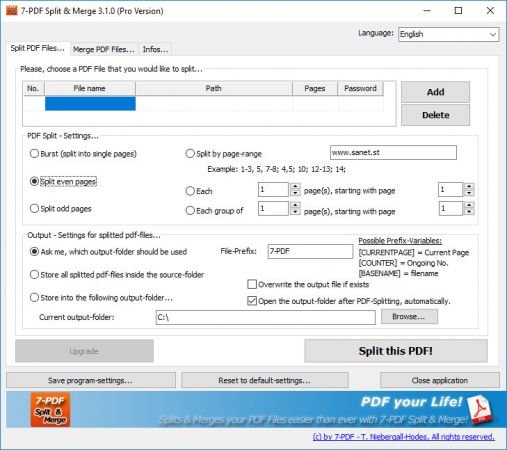The width and height of the screenshot is (507, 450).
Task: Click the Possible Prefix-Variables label
Action: click(x=400, y=241)
